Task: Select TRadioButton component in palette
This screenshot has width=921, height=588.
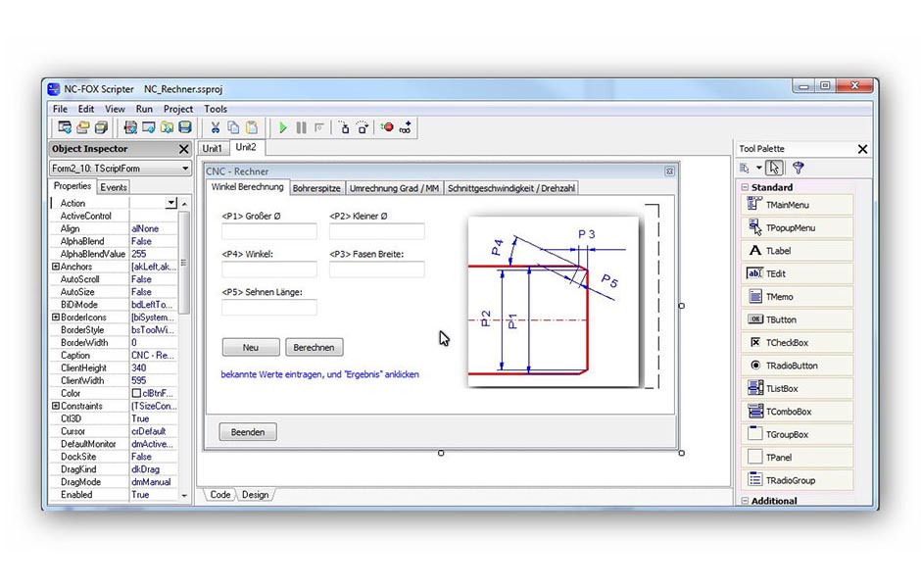Action: point(796,366)
